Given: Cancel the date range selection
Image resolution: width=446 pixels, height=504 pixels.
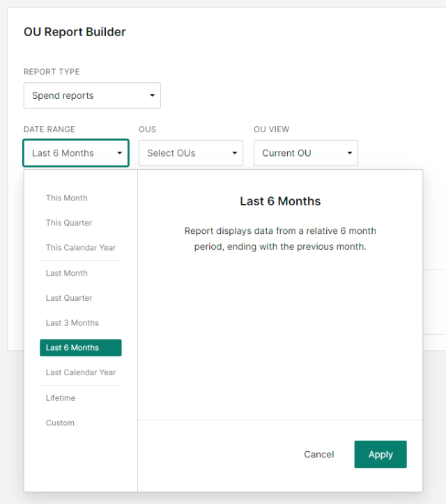Looking at the screenshot, I should (x=318, y=455).
